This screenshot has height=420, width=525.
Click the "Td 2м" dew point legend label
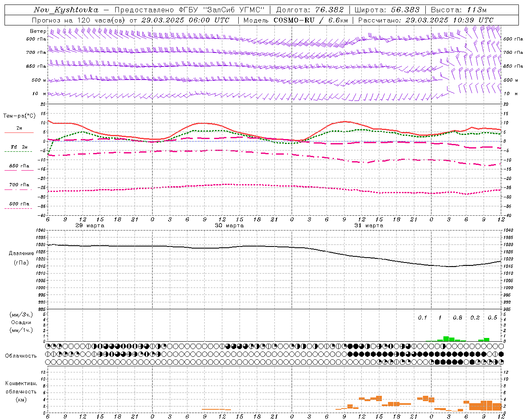(x=19, y=147)
